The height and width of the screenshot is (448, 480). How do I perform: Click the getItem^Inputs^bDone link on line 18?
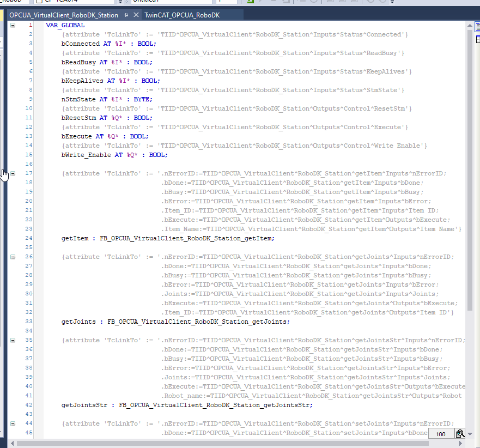point(293,183)
